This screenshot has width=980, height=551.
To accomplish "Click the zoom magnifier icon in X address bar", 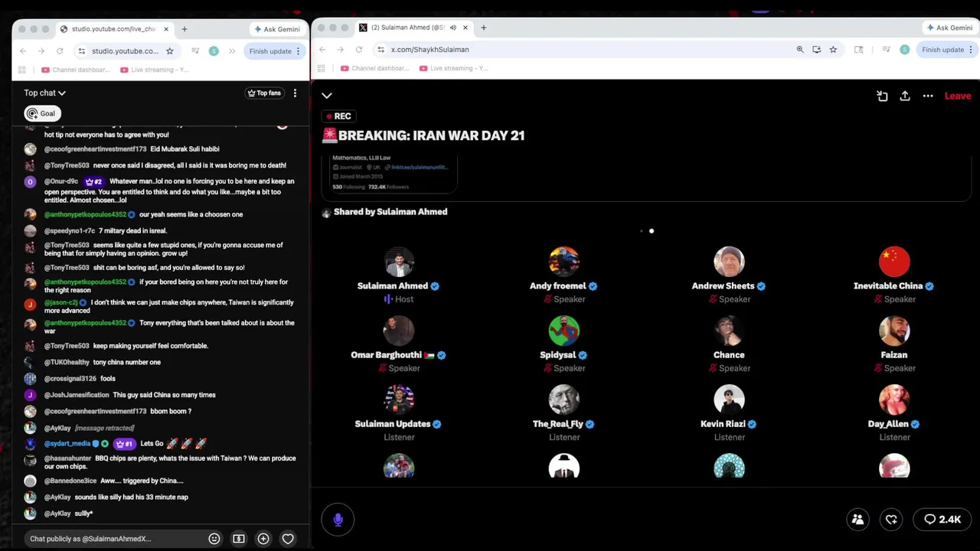I will coord(800,49).
